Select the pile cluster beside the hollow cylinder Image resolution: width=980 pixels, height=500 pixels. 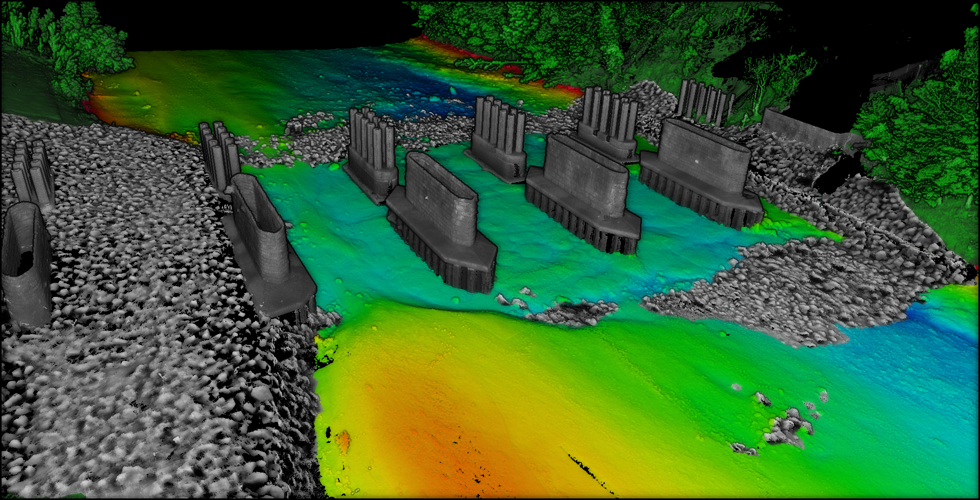32,172
